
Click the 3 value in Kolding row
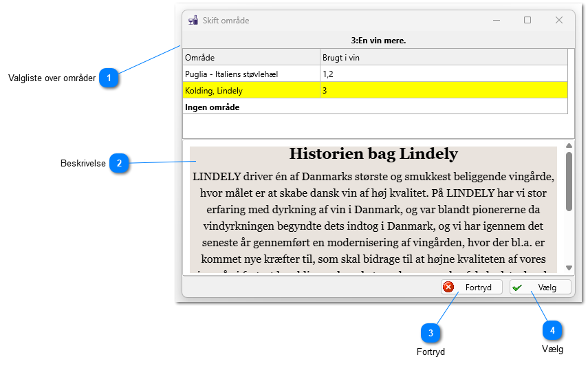coord(325,90)
